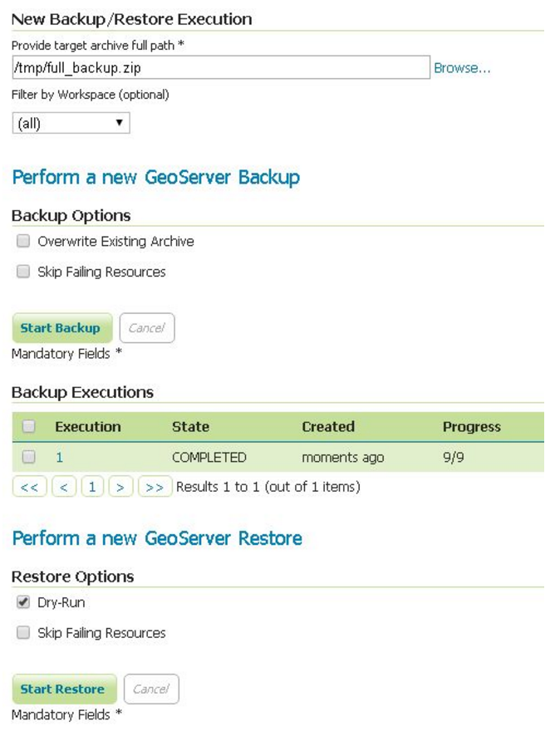Sort by the Created column header
Screen dimensions: 560x736
(x=328, y=427)
